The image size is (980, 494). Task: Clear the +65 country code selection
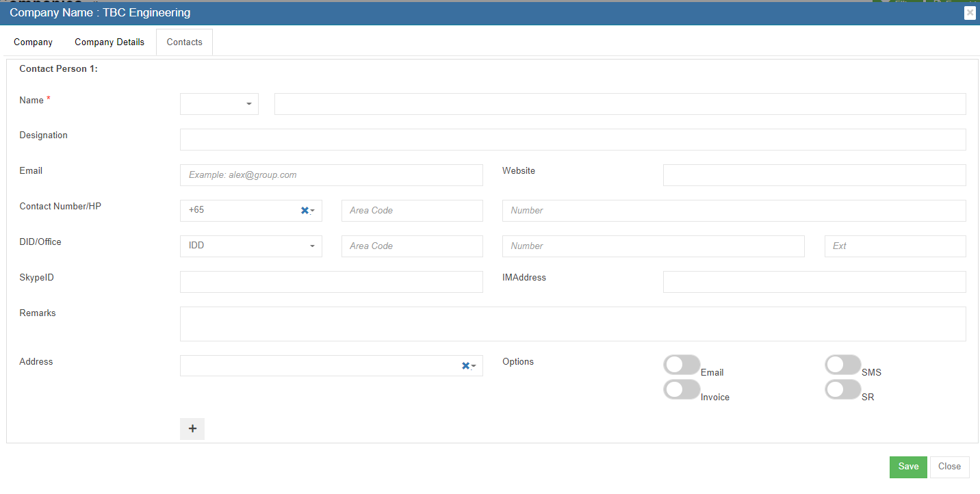coord(305,211)
